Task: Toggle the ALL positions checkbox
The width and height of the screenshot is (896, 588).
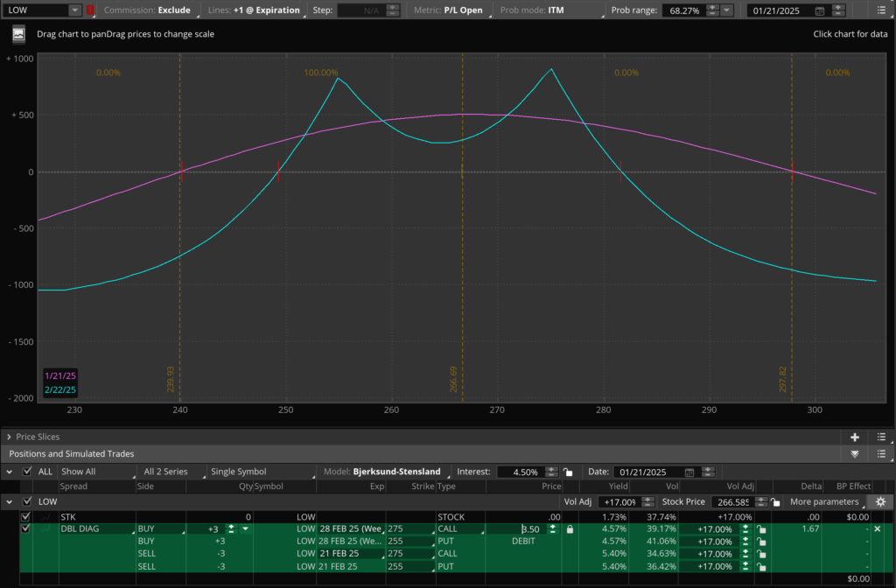Action: click(27, 472)
